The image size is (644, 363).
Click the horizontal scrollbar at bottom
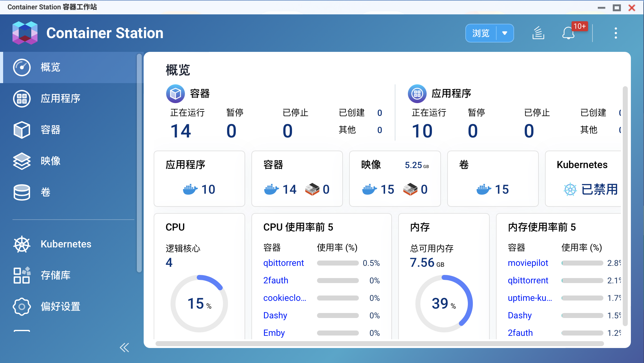379,344
